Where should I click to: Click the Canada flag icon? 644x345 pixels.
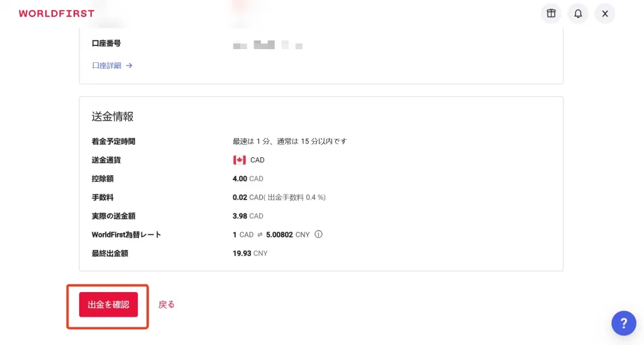240,160
